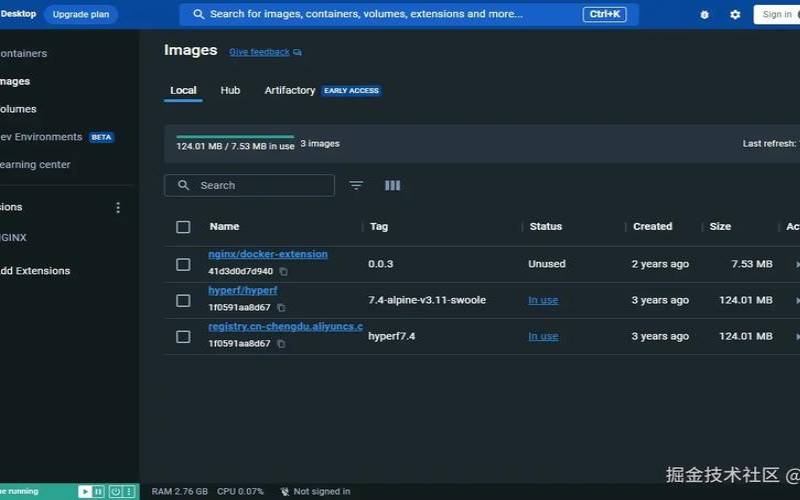Screen dimensions: 800x500
Task: Open Extensions three-dot menu in sidebar
Action: coord(118,207)
